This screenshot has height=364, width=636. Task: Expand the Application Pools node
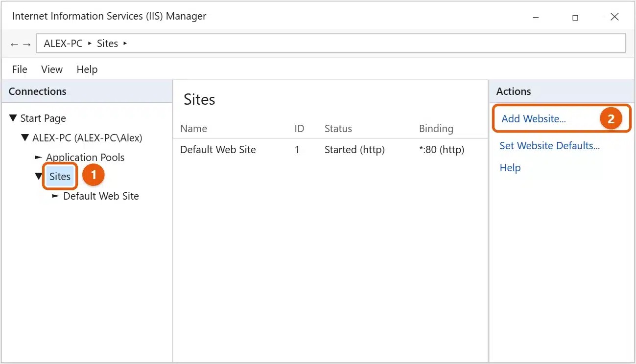39,157
